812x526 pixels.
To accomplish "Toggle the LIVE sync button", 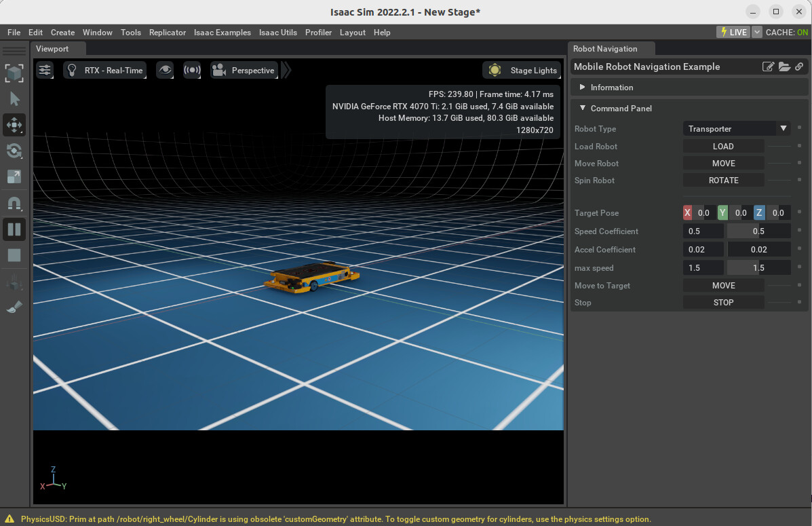I will pos(733,31).
